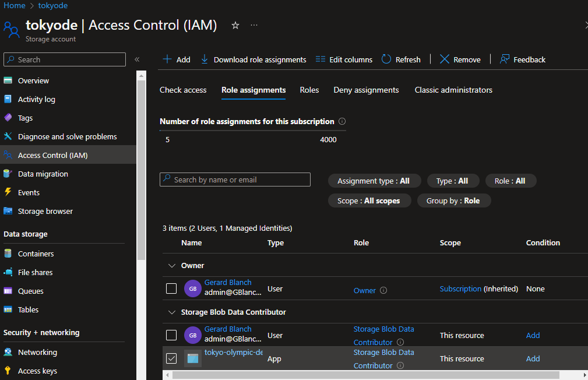
Task: Open the Storage browser sidebar icon
Action: pyautogui.click(x=8, y=211)
